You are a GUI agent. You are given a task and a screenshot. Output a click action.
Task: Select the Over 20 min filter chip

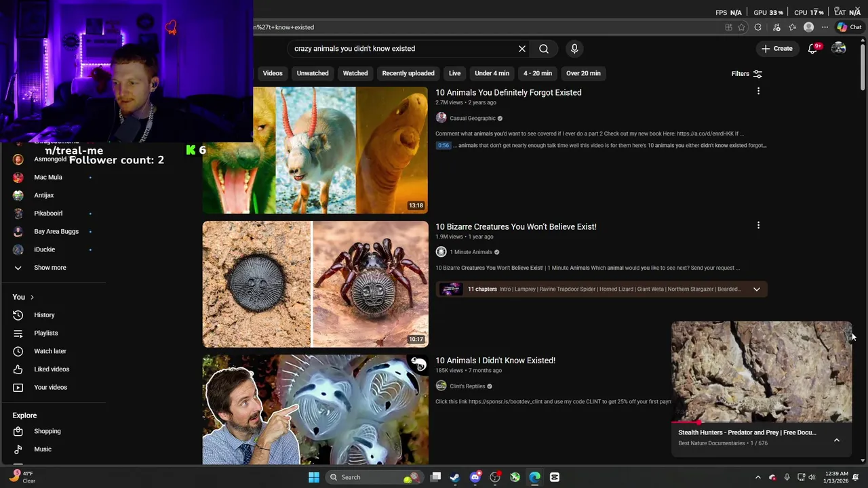pyautogui.click(x=583, y=73)
